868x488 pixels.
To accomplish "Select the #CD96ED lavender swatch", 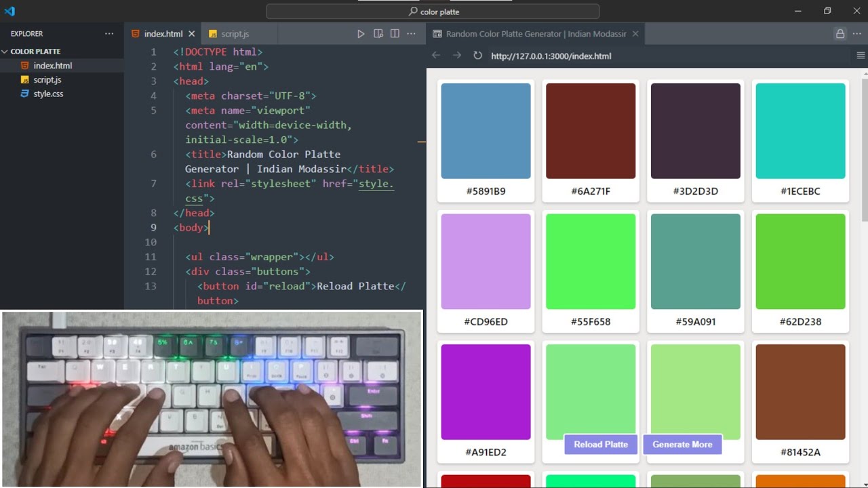I will point(486,262).
